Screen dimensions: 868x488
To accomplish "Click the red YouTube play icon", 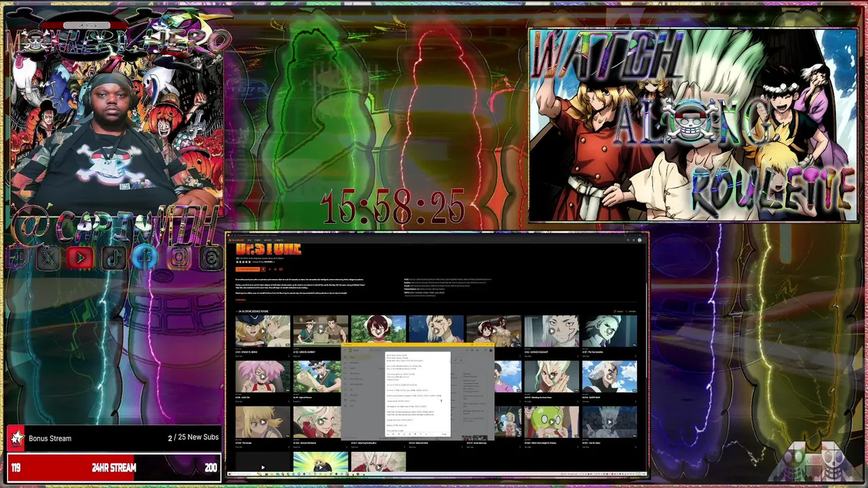I will 81,258.
